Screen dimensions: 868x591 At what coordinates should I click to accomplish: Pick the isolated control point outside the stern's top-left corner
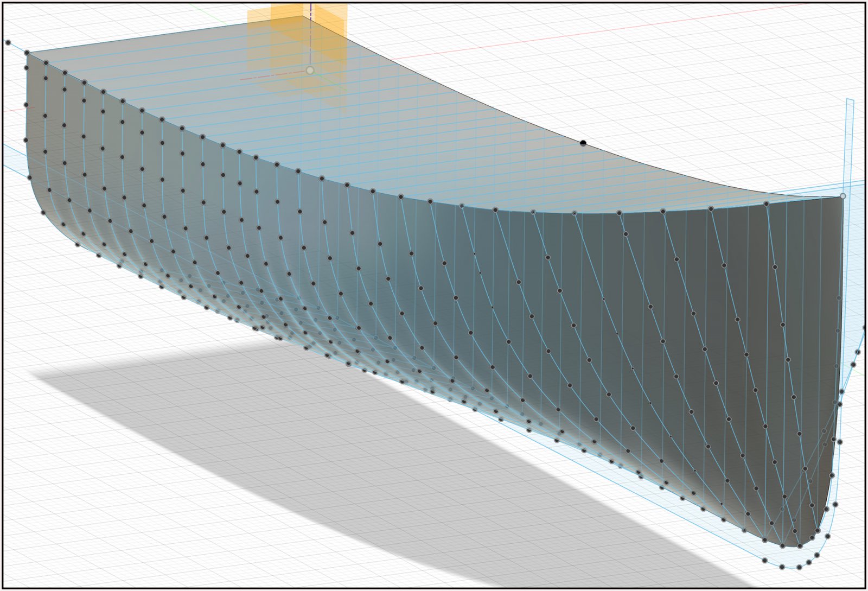click(8, 42)
